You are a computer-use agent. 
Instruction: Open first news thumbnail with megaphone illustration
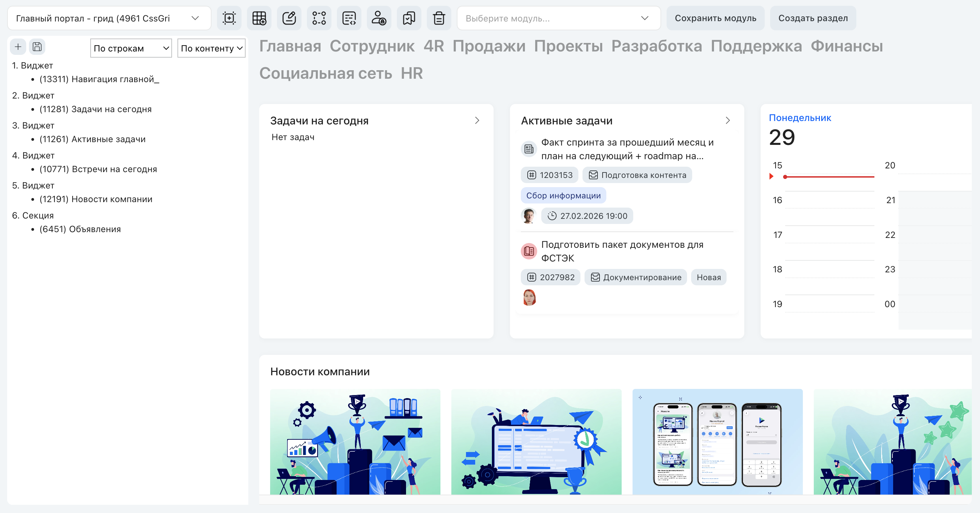[x=355, y=441]
